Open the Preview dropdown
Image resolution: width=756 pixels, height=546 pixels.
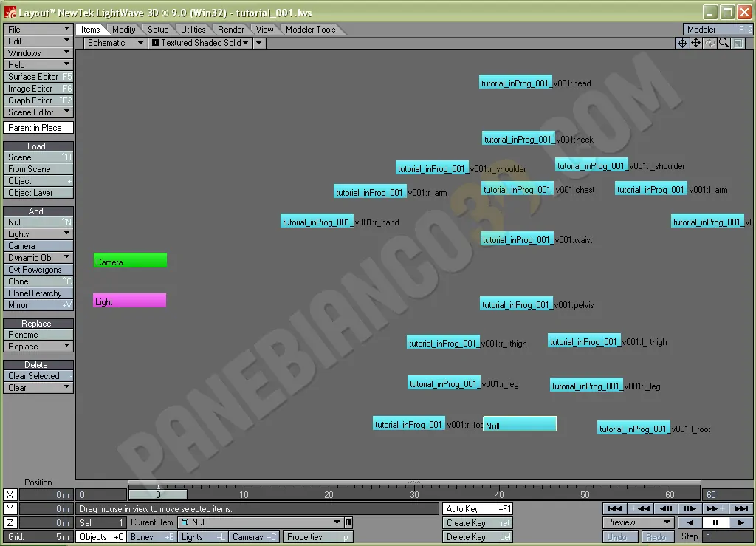point(639,522)
